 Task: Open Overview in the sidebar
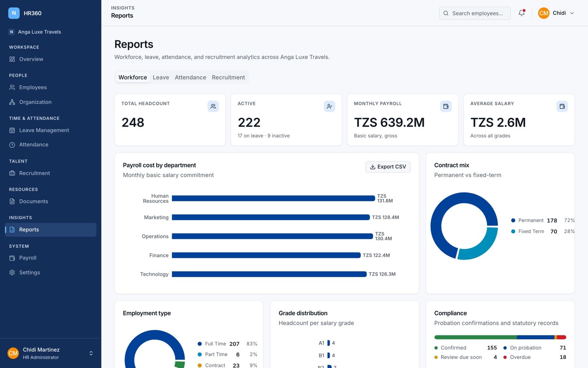[51, 59]
